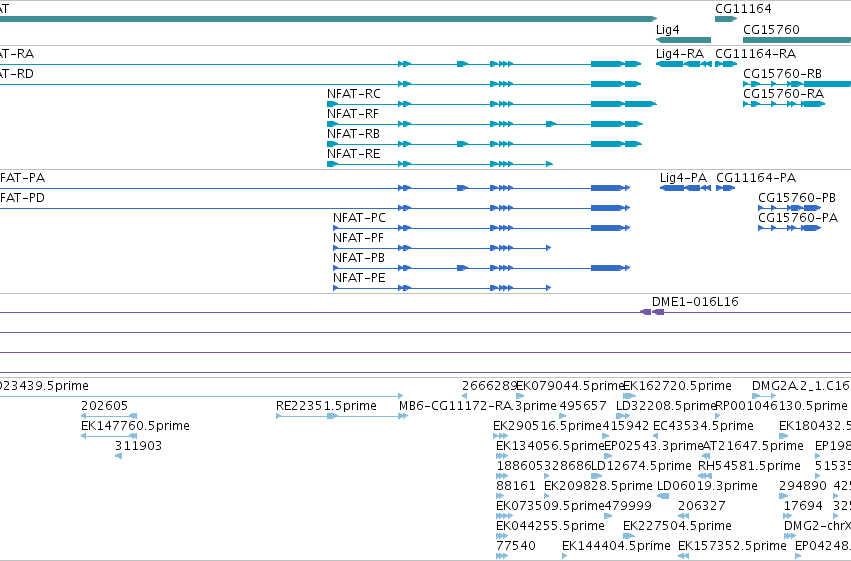Select EK290516.5prime EST label
Screen dimensions: 851x561
click(x=548, y=426)
